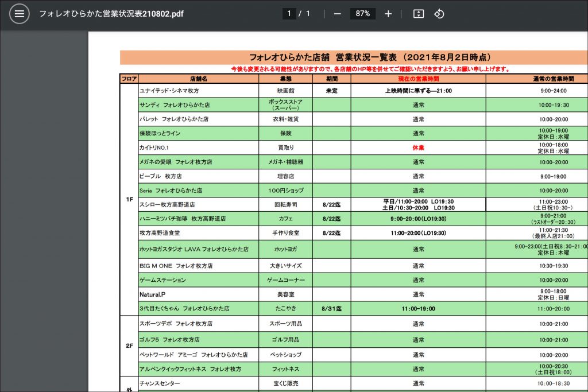Select the フロア column header
The height and width of the screenshot is (392, 588).
pos(129,79)
